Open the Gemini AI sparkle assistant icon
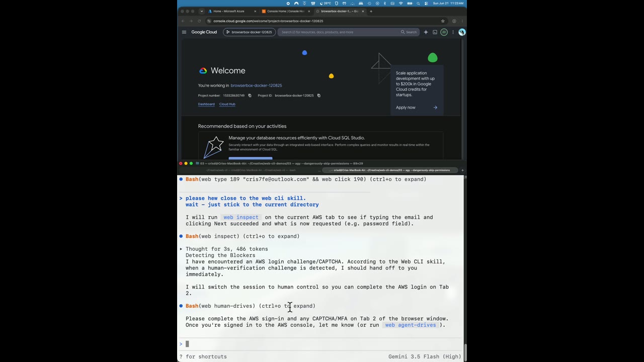The image size is (644, 362). (x=426, y=32)
